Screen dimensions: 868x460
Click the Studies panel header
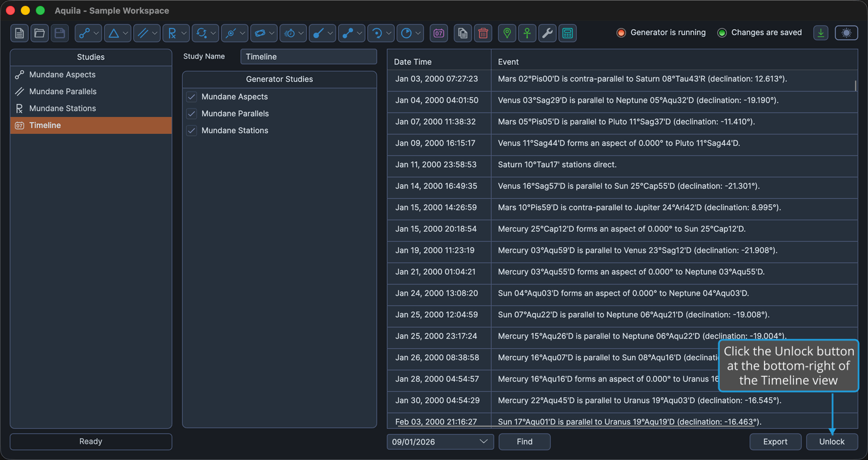pyautogui.click(x=91, y=57)
